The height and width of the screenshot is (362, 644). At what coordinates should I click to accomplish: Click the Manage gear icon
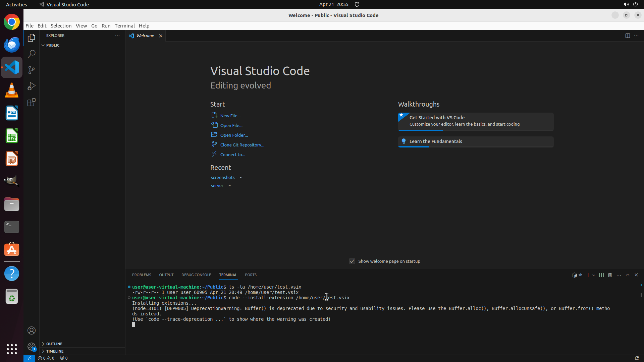pos(32,346)
